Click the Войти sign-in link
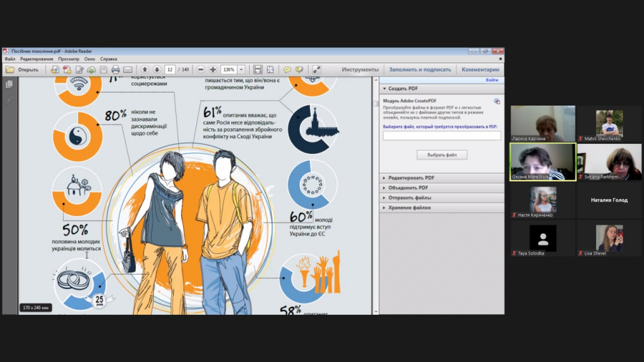This screenshot has width=644, height=362. click(492, 80)
